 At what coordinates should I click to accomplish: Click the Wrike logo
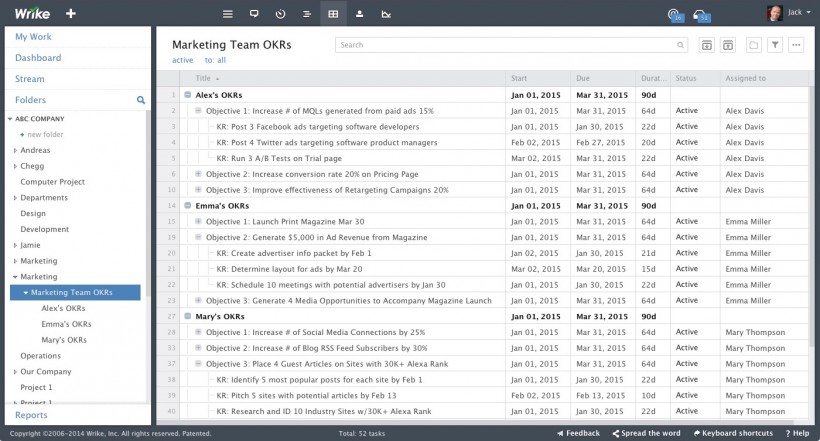click(32, 14)
